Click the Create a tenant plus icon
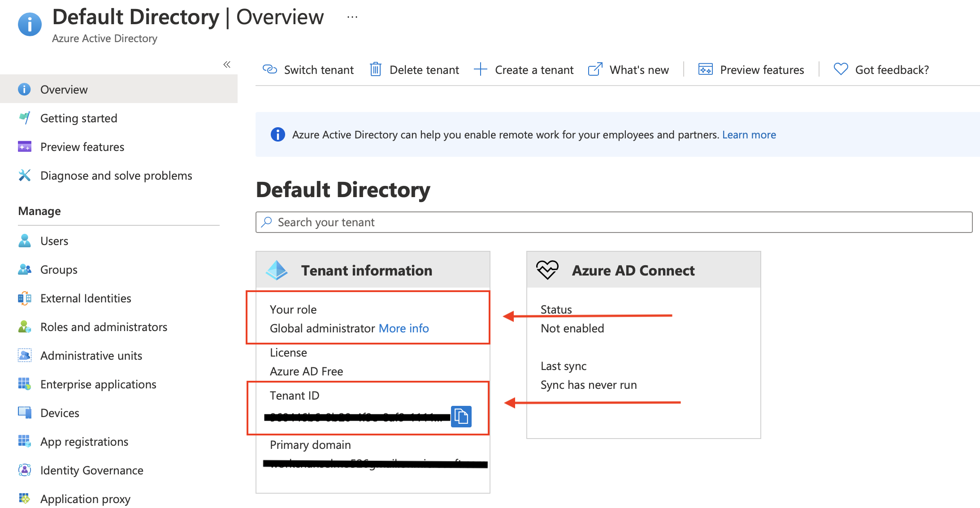The width and height of the screenshot is (980, 508). [x=481, y=69]
